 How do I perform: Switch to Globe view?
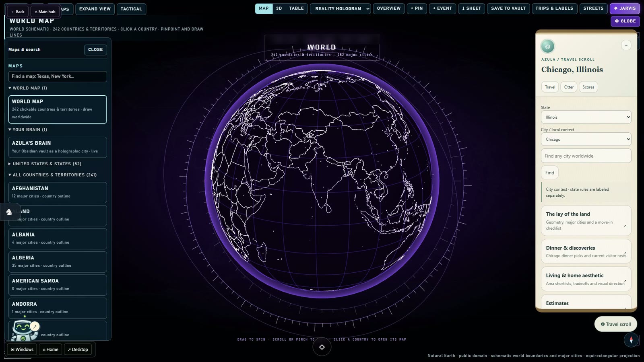click(x=625, y=21)
